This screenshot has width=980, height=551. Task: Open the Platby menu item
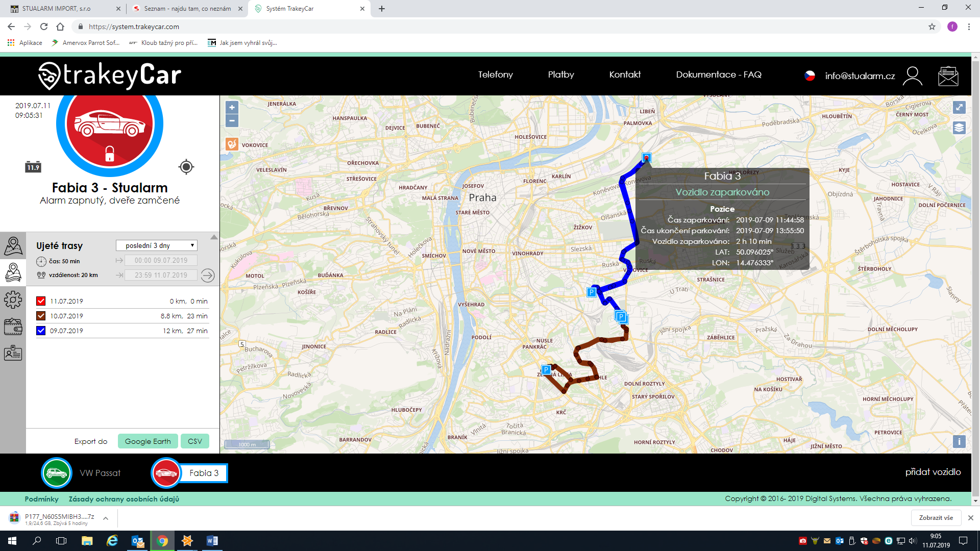(x=560, y=74)
